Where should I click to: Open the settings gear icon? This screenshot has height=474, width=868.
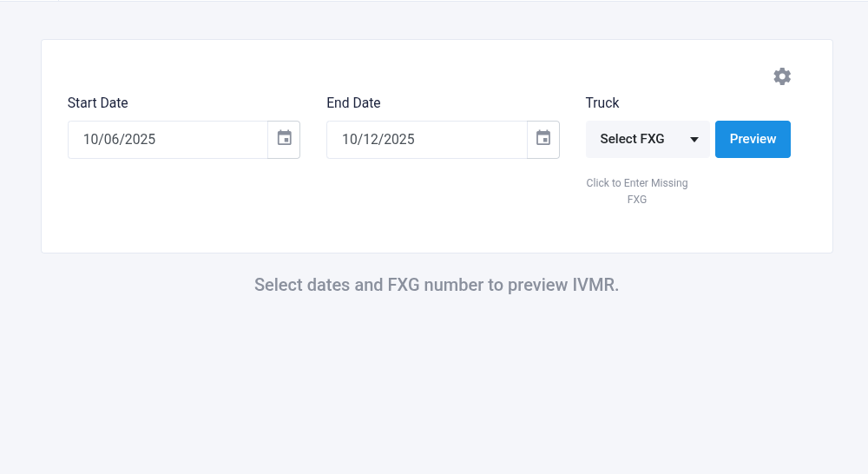[782, 76]
